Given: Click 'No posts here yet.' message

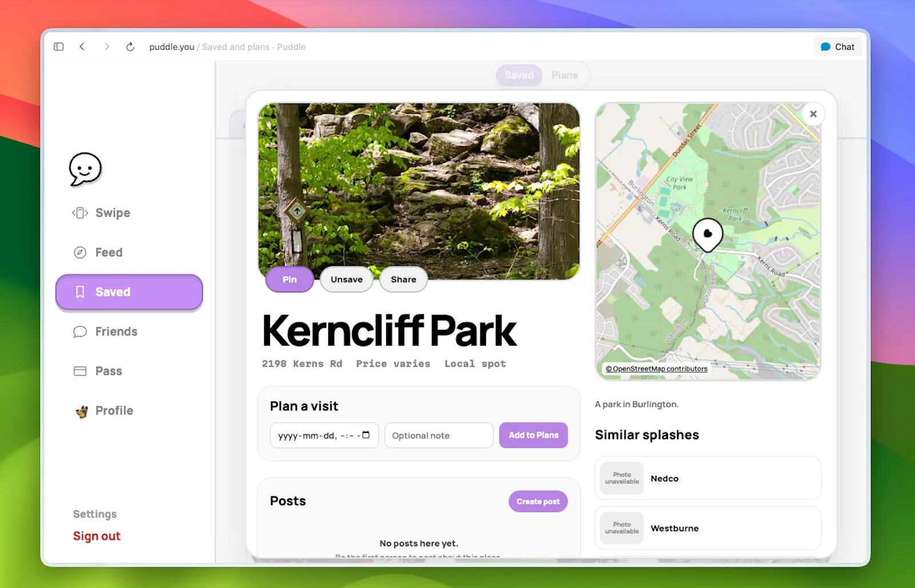Looking at the screenshot, I should (419, 544).
